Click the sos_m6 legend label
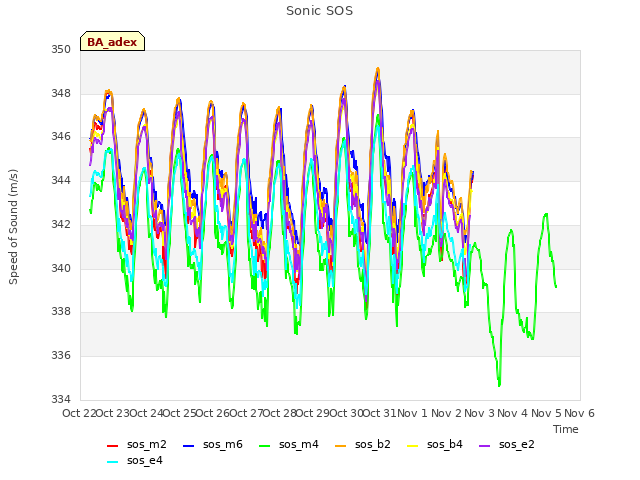 click(x=223, y=444)
